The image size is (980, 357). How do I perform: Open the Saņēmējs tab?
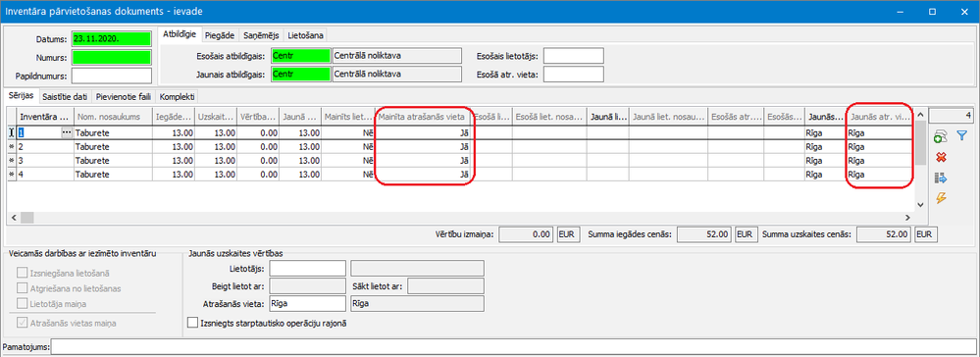[261, 35]
